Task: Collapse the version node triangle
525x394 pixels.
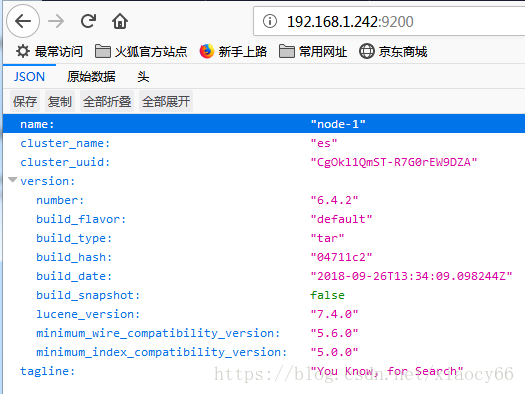Action: coord(13,180)
